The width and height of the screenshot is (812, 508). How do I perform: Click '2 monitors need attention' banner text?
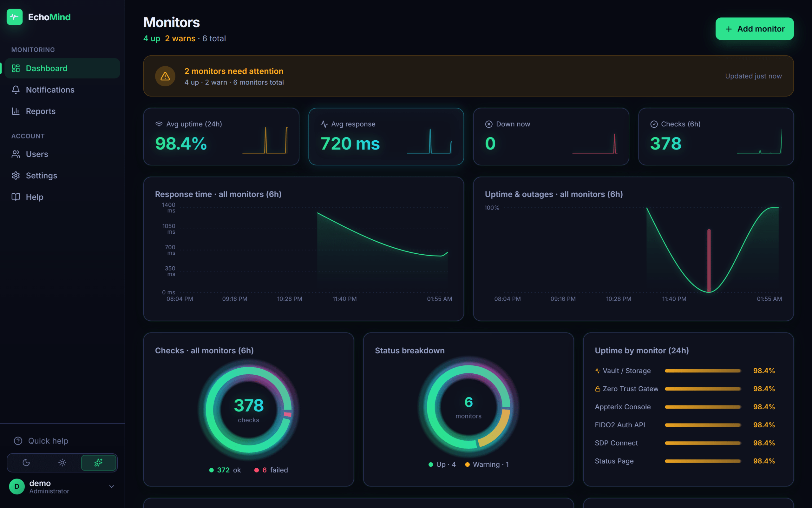pyautogui.click(x=234, y=71)
